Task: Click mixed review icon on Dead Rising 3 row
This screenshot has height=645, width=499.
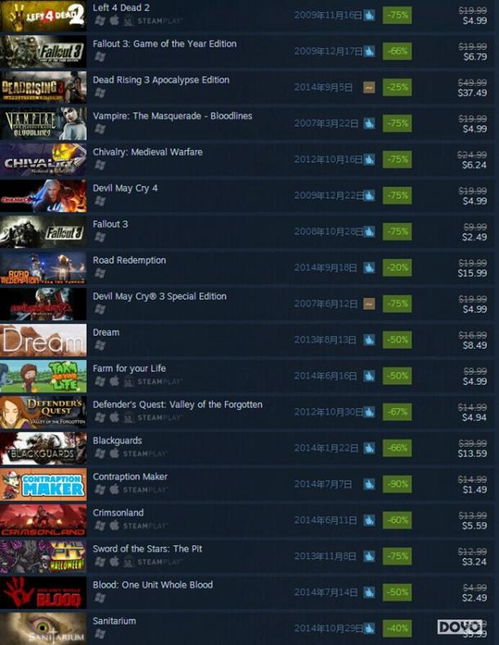Action: tap(369, 87)
